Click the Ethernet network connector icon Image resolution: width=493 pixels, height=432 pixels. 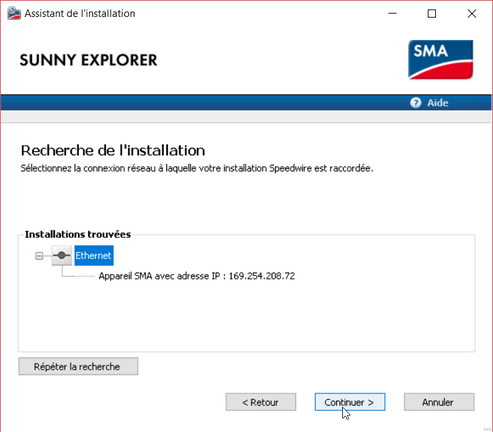62,256
